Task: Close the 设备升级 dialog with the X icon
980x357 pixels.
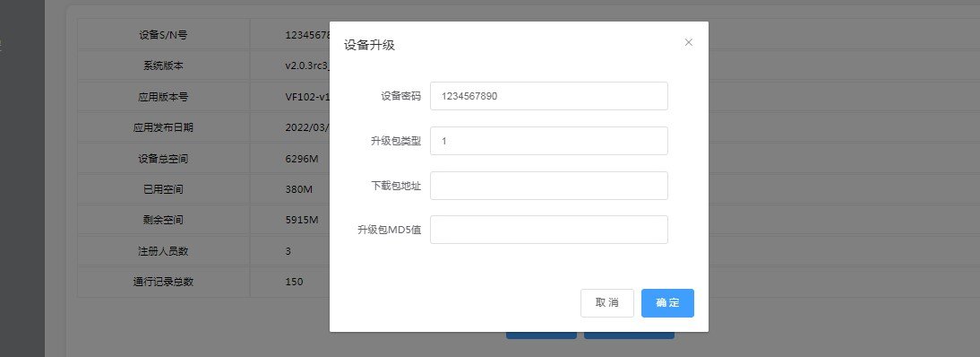Action: pyautogui.click(x=688, y=42)
